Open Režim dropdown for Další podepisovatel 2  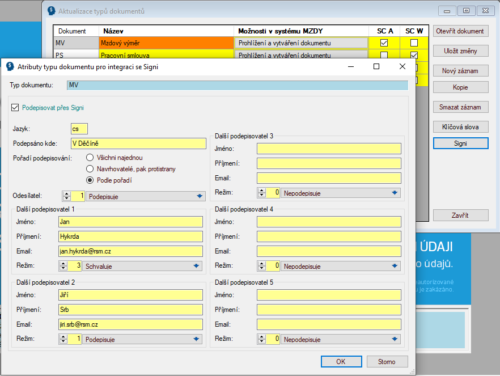coord(142,339)
